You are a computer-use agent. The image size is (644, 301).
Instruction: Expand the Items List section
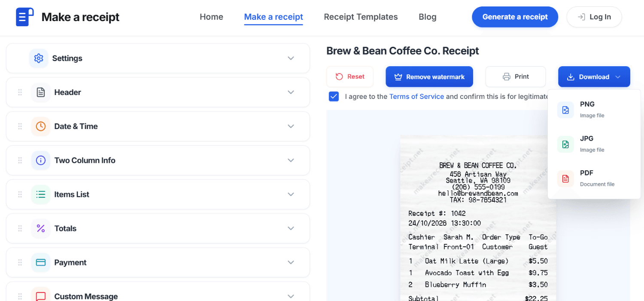(x=291, y=194)
